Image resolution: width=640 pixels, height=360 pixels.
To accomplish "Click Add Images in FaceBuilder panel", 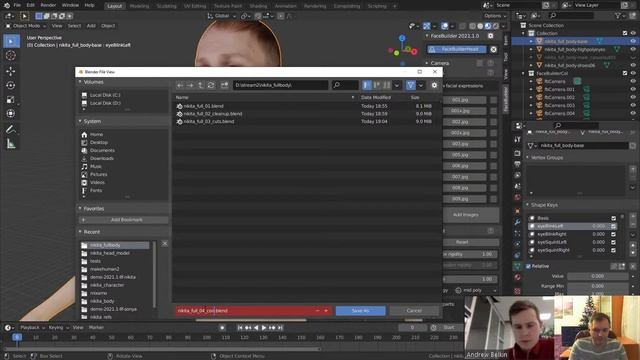I will [466, 215].
